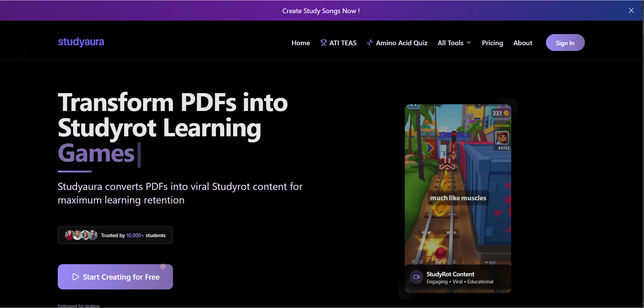
Task: Click the ATI TEAS trophy icon
Action: (324, 43)
